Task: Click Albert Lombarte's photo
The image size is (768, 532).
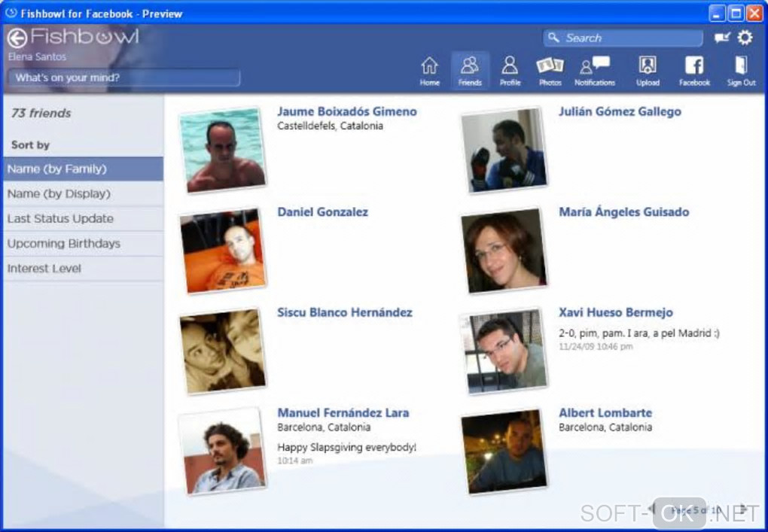Action: [504, 451]
